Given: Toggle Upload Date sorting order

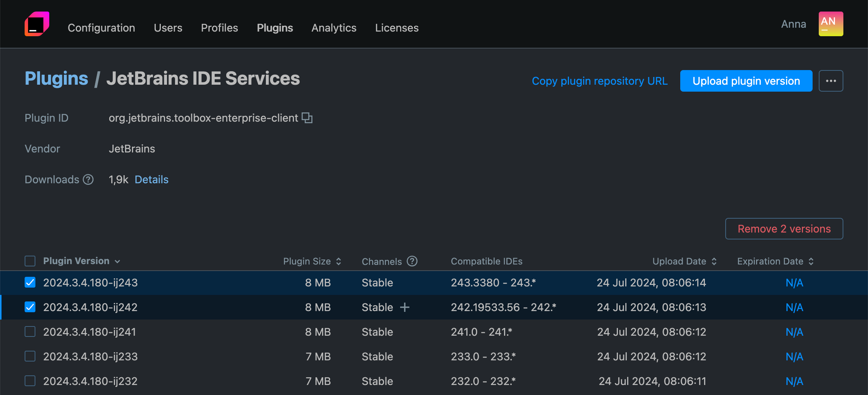Looking at the screenshot, I should [x=714, y=261].
